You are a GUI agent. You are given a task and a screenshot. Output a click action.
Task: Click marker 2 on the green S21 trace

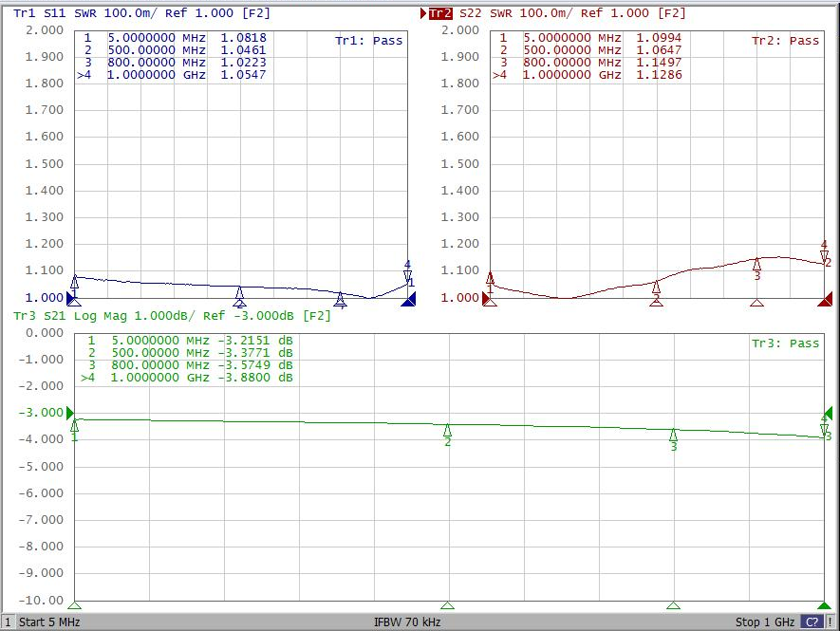(x=447, y=430)
